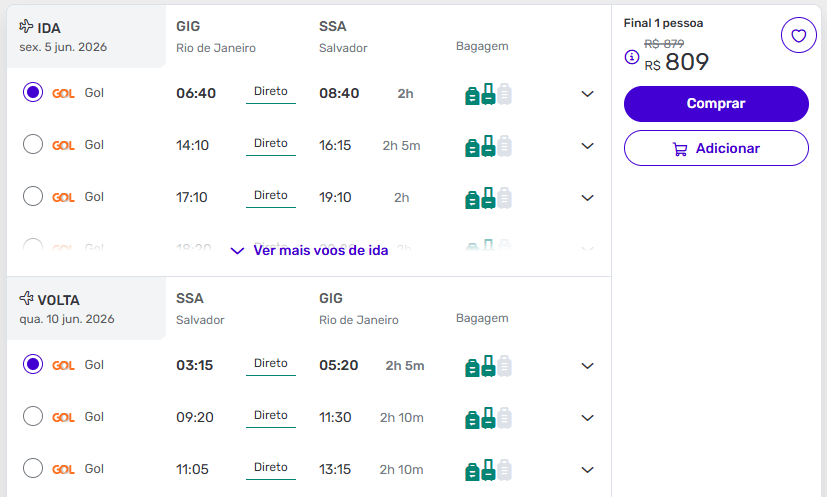Viewport: 827px width, 497px height.
Task: Click baggage icons on 06:40 outbound flight
Action: tap(488, 94)
